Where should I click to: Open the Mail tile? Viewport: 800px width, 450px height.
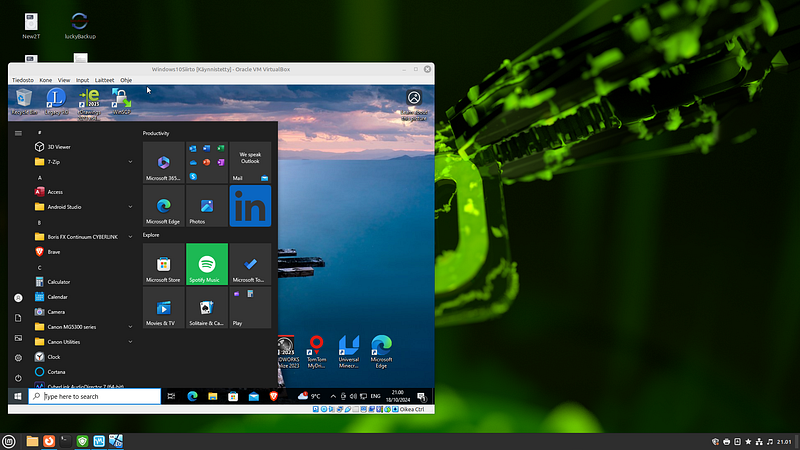[250, 162]
